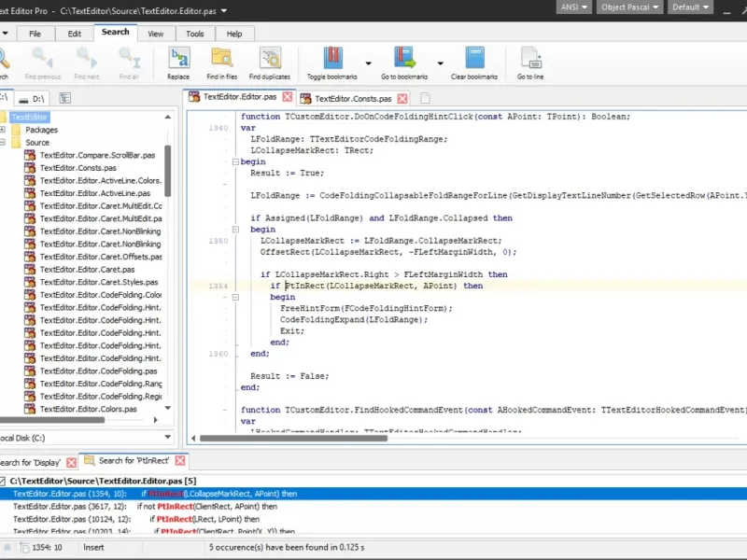Open the Object Pascal highlighter dropdown
The height and width of the screenshot is (560, 747).
[x=629, y=7]
